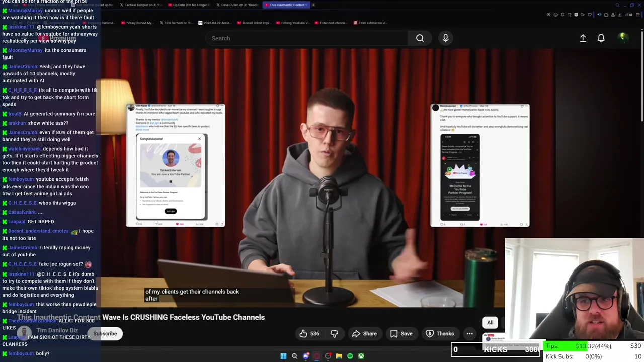This screenshot has width=644, height=362.
Task: Click the trout5 username in chat
Action: tap(15, 114)
